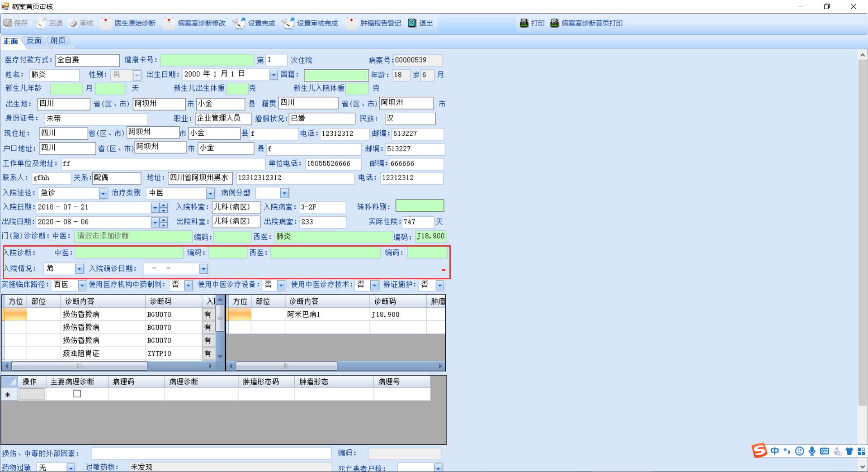Click the 门(急)诊诊断 中医 field
Viewport: 868px width, 472px height.
pyautogui.click(x=133, y=236)
